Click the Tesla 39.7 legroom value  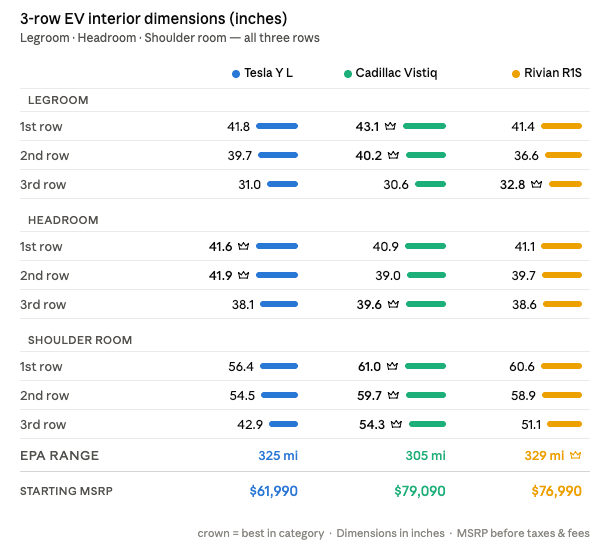pos(240,155)
